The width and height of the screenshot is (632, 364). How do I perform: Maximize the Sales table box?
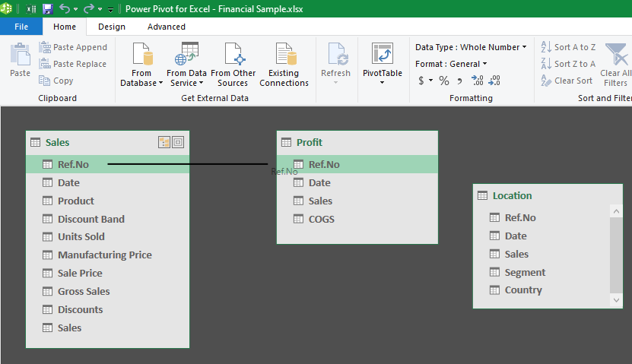(178, 142)
